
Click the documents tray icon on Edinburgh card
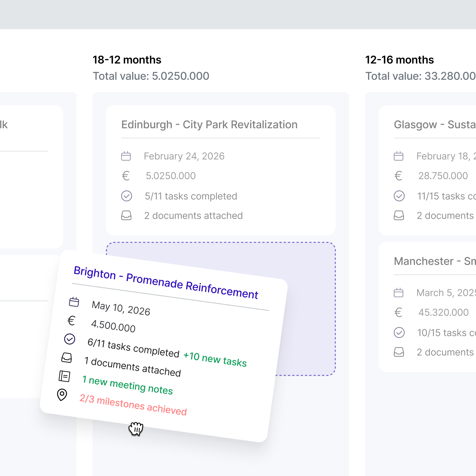click(126, 215)
